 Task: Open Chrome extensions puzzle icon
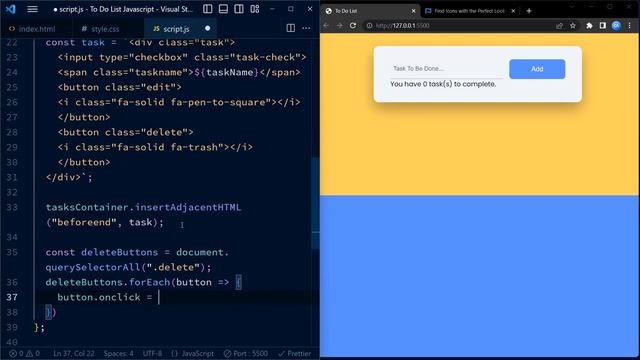coord(589,26)
